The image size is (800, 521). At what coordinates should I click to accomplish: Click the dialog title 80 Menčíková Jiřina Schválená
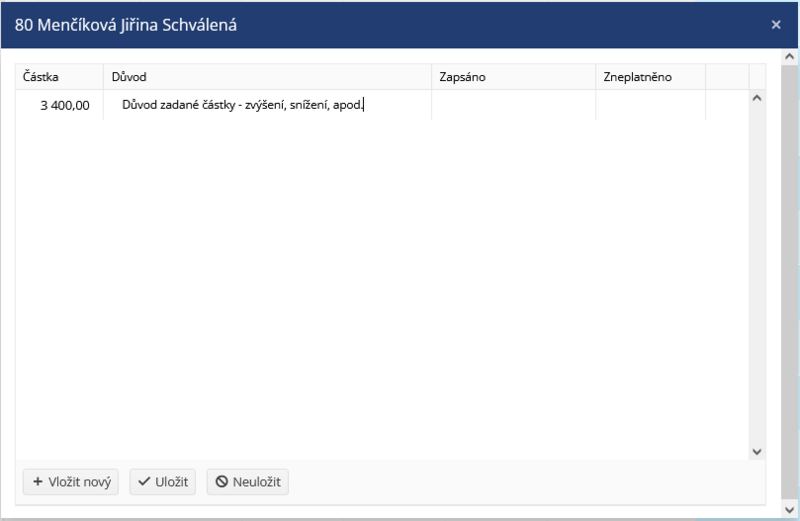[126, 25]
